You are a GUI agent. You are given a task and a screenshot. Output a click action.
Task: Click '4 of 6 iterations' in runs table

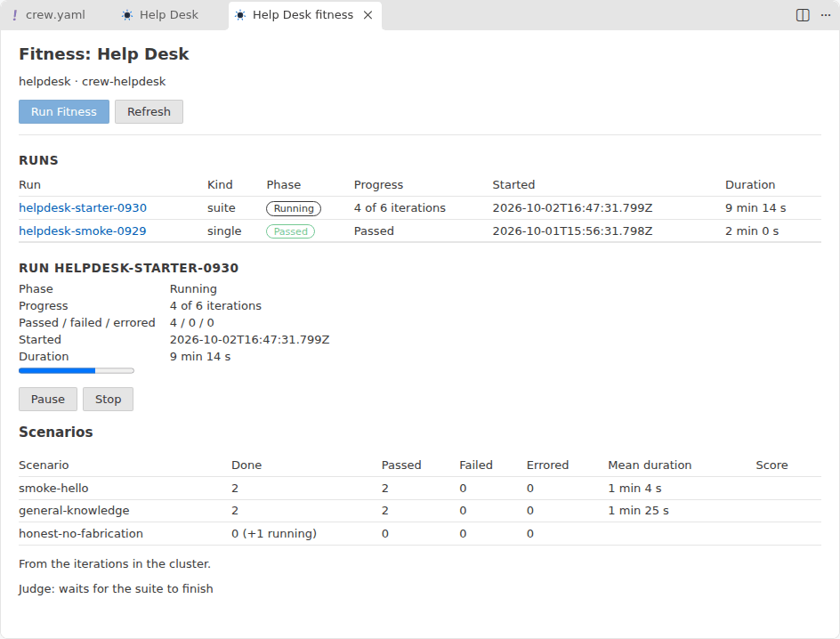click(x=400, y=208)
